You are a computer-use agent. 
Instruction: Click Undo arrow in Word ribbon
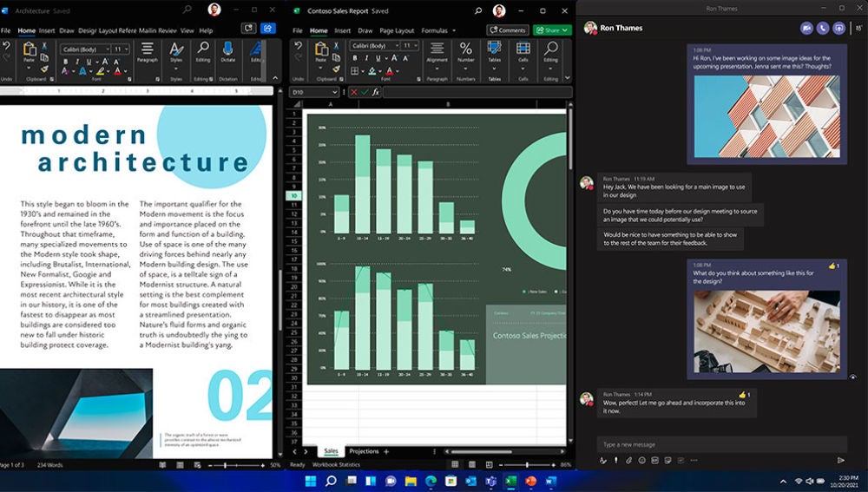click(7, 47)
